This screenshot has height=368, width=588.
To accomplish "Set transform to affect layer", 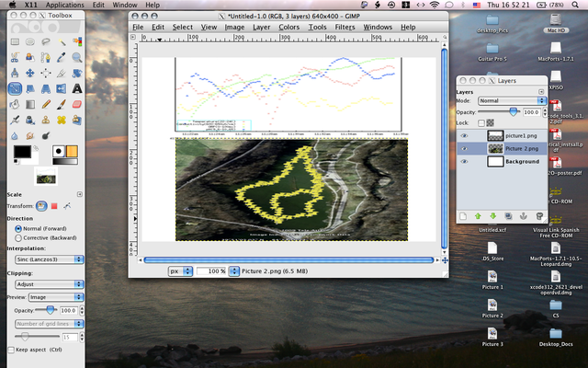I will pos(41,206).
